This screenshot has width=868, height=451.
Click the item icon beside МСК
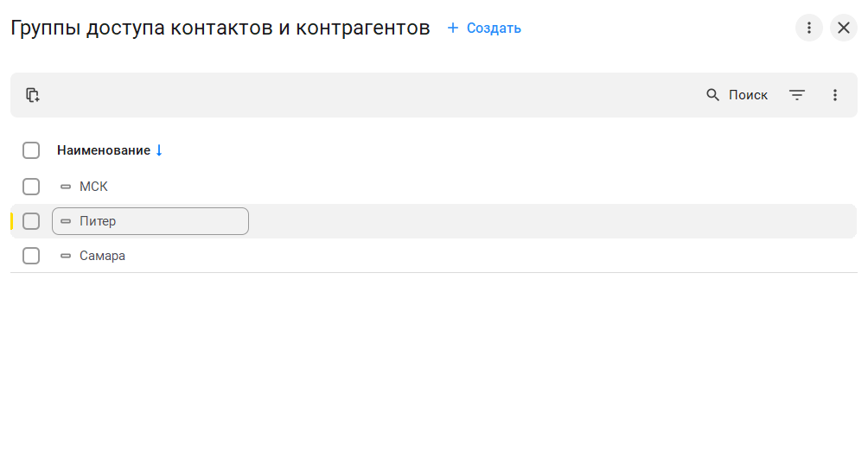(x=66, y=187)
